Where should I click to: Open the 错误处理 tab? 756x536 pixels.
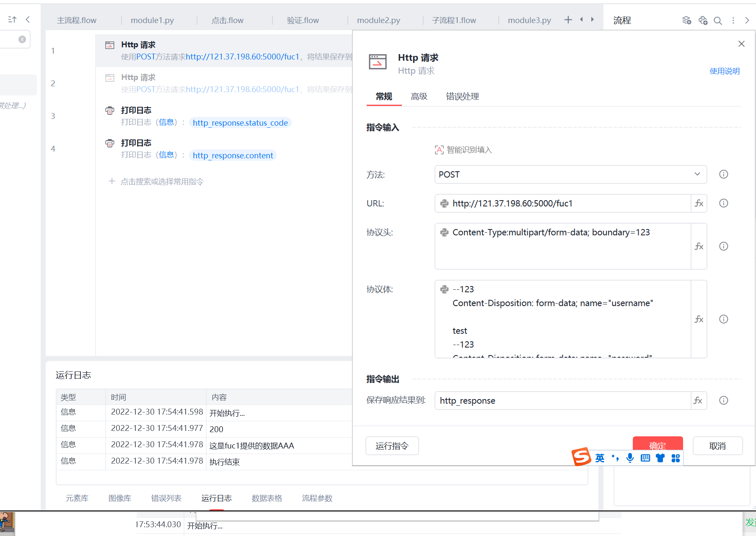point(462,97)
